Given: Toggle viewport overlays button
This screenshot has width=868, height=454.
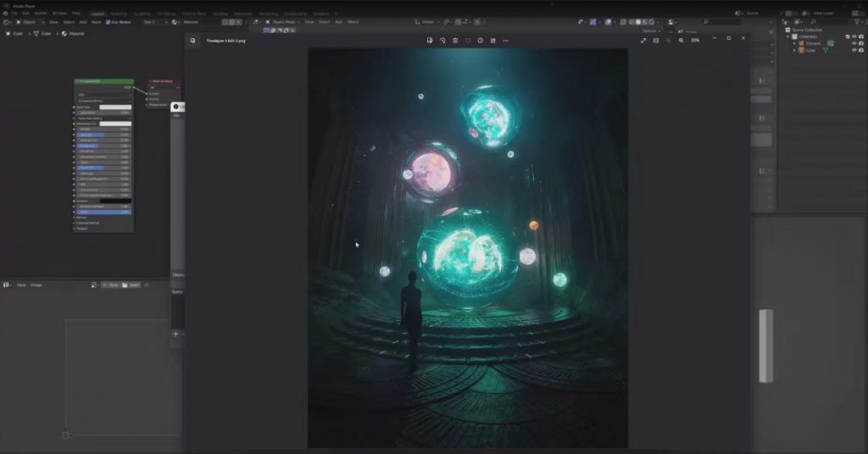Looking at the screenshot, I should pos(609,22).
